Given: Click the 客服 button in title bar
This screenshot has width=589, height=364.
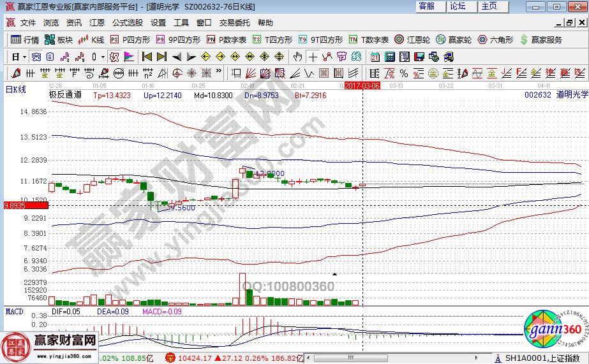Looking at the screenshot, I should 427,6.
